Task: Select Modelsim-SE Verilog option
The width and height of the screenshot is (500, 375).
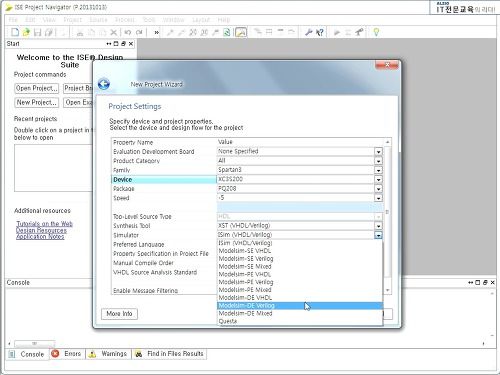Action: pyautogui.click(x=300, y=259)
